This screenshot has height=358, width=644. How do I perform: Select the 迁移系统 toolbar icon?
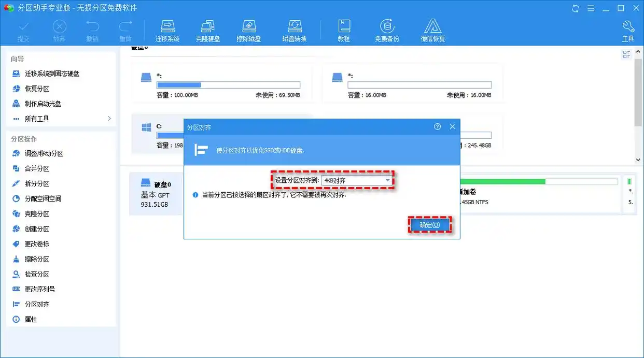point(167,30)
